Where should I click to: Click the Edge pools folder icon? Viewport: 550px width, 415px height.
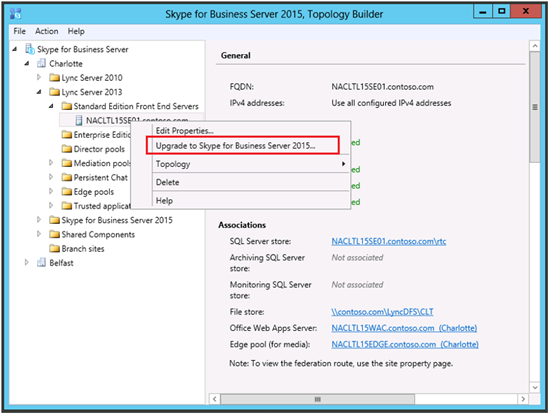tap(67, 192)
